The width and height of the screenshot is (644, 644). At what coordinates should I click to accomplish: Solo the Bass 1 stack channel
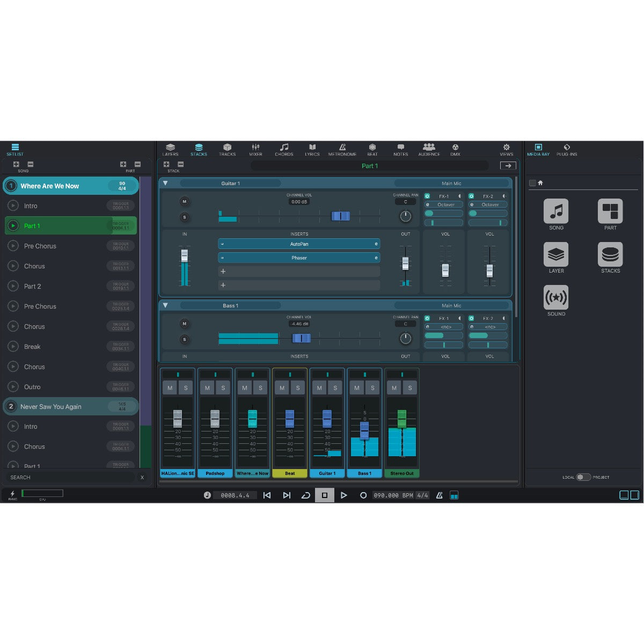click(185, 339)
